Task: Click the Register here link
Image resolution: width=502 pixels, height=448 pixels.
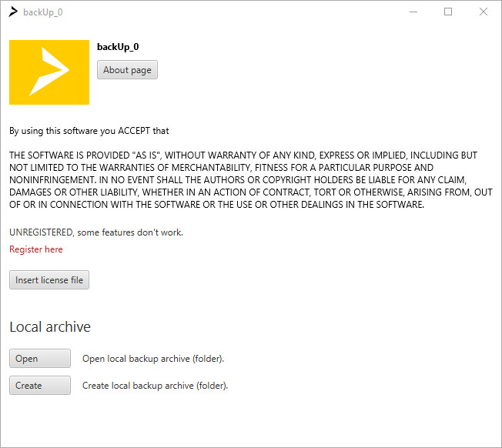Action: click(x=36, y=249)
